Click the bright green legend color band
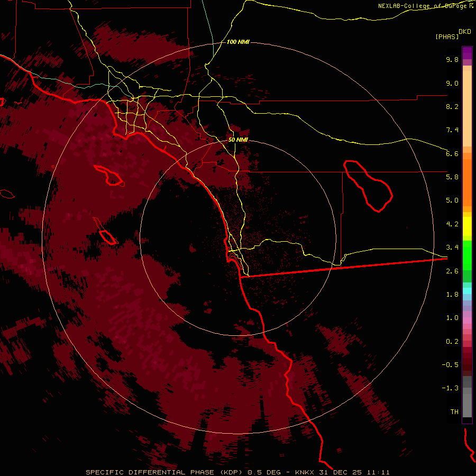Image resolution: width=476 pixels, height=476 pixels. [467, 255]
